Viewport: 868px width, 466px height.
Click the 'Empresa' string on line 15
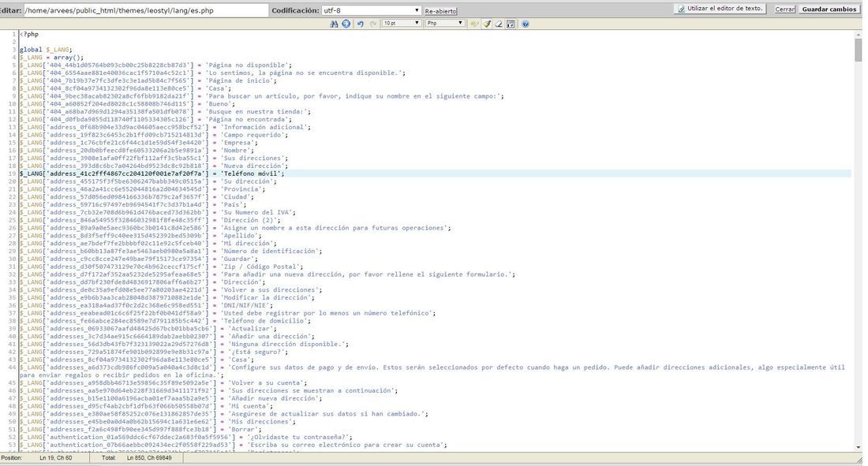[x=238, y=143]
